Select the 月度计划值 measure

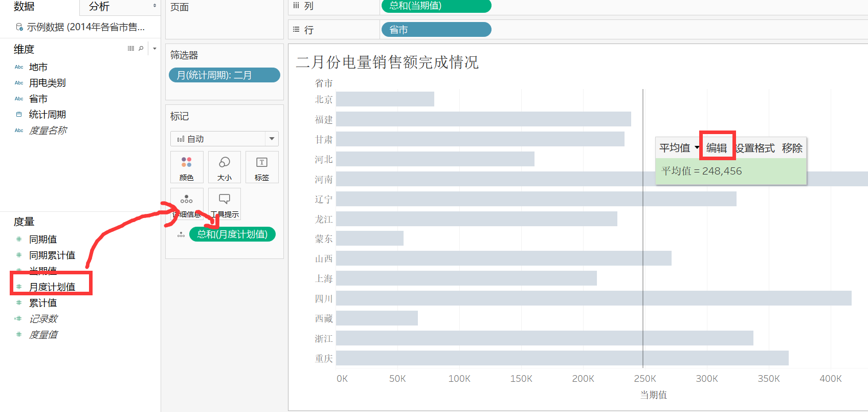point(52,287)
